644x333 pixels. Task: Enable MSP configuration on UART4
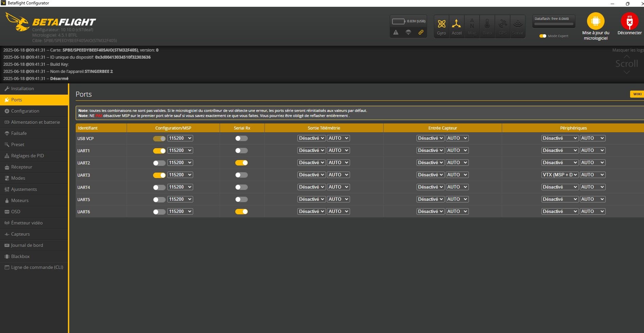159,187
